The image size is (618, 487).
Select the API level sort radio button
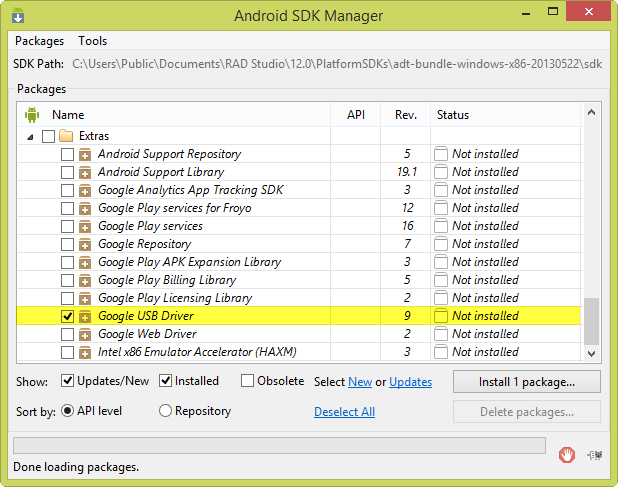(x=67, y=411)
